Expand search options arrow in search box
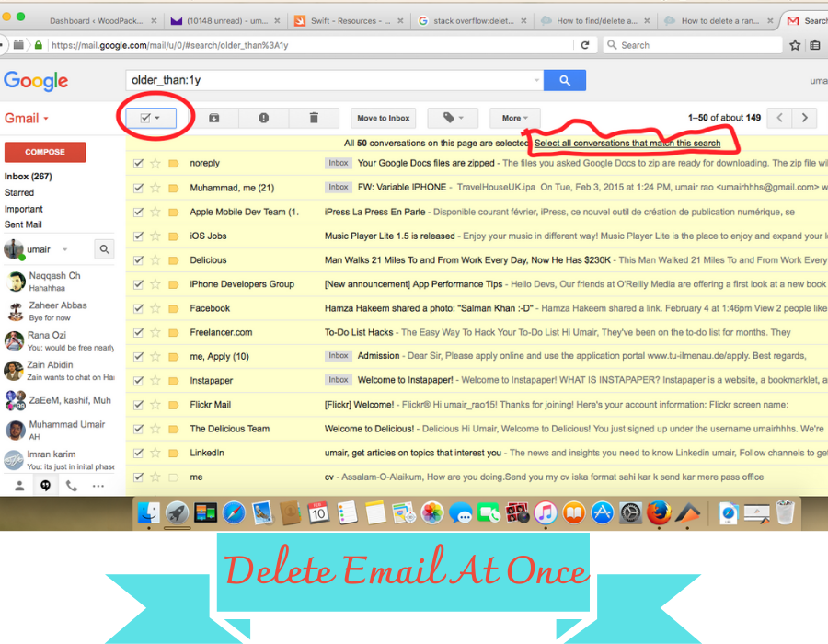The height and width of the screenshot is (644, 828). pos(536,80)
